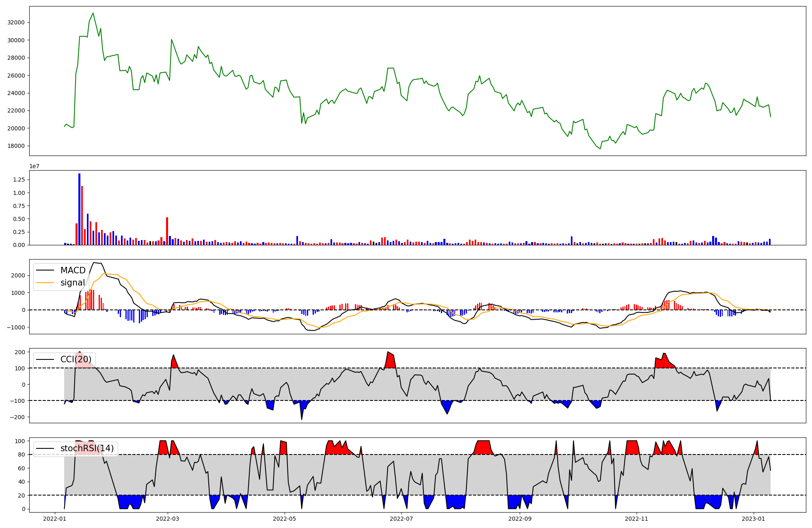Click the black MACD legend line sample
This screenshot has width=812, height=528.
point(45,270)
